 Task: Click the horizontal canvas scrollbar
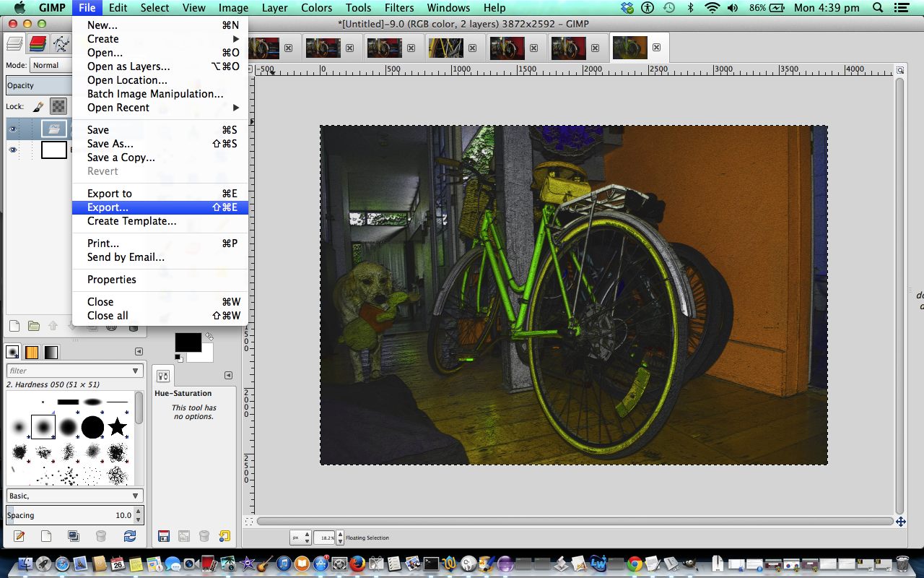tap(575, 521)
